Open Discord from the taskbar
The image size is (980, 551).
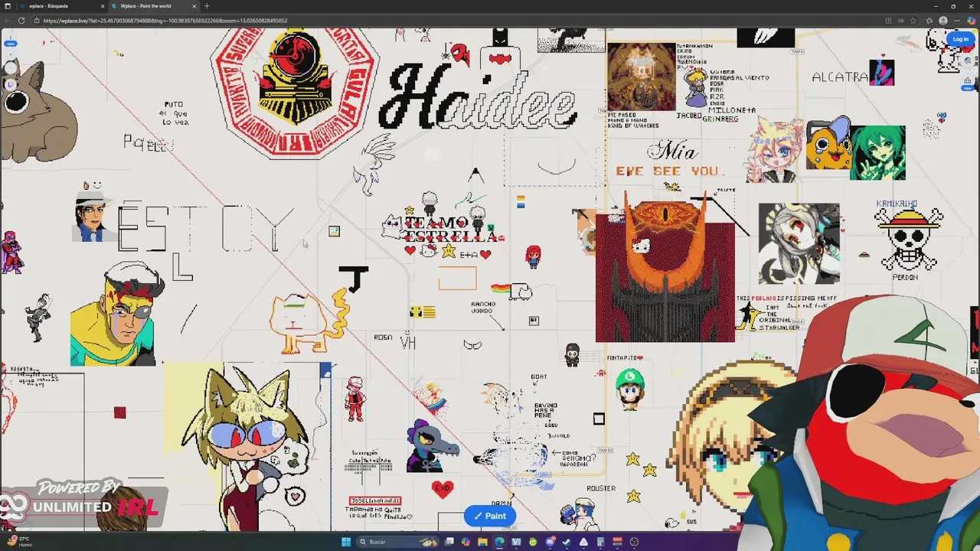550,542
